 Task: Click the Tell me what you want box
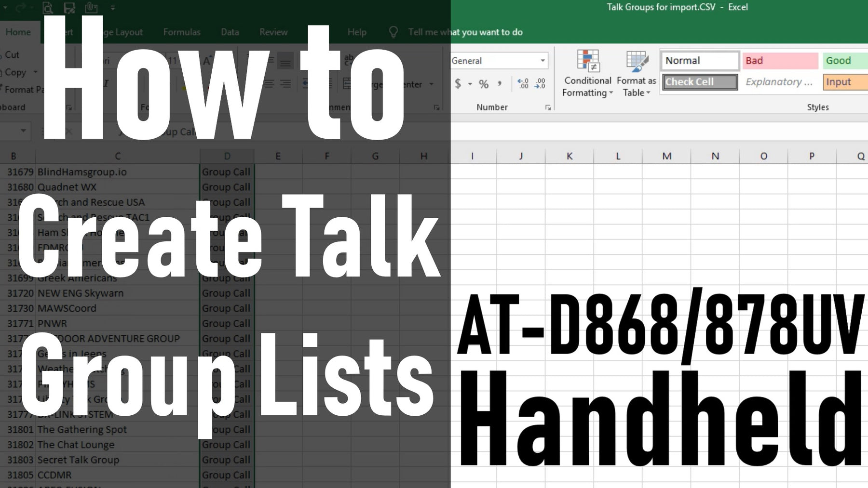pos(465,32)
